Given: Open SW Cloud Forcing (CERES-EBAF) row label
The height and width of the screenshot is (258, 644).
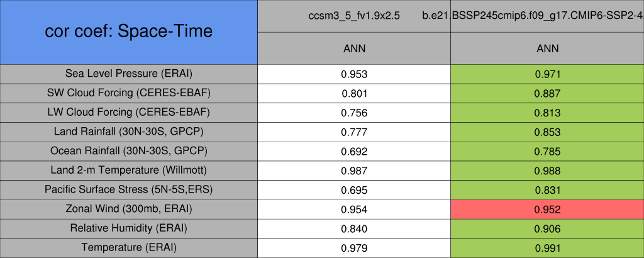Looking at the screenshot, I should (128, 93).
